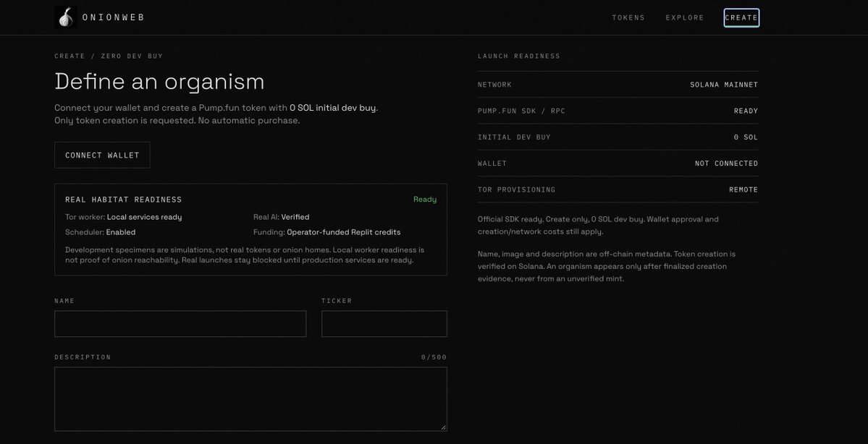
Task: Click the 'INITIAL DEV BUY' row label
Action: coord(514,137)
